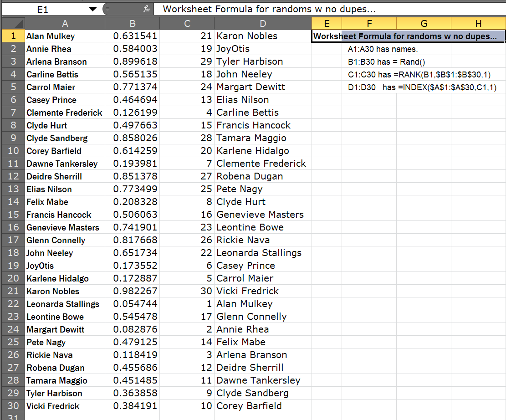Viewport: 506px width, 420px height.
Task: Select column H header
Action: [x=478, y=24]
